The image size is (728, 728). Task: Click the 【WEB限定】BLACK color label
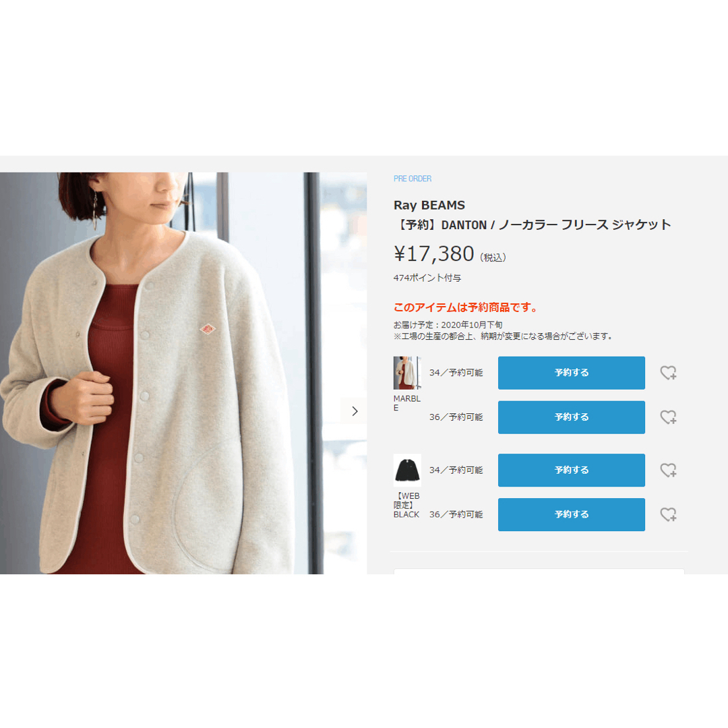[x=406, y=505]
